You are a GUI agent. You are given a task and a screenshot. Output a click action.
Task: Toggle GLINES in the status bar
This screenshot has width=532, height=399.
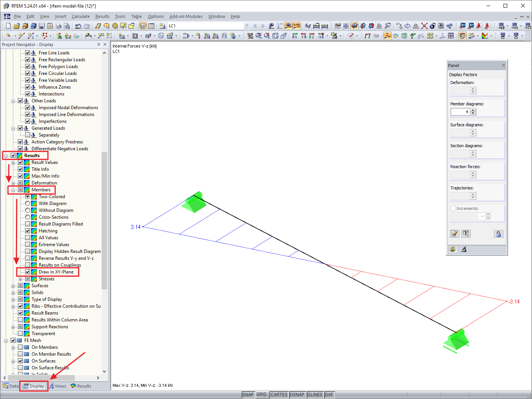click(x=315, y=395)
